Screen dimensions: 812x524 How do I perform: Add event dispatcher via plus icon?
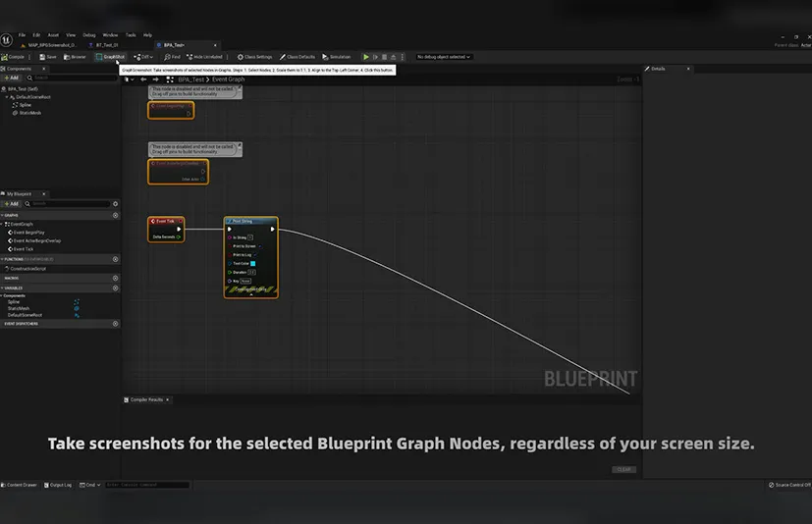coord(116,324)
